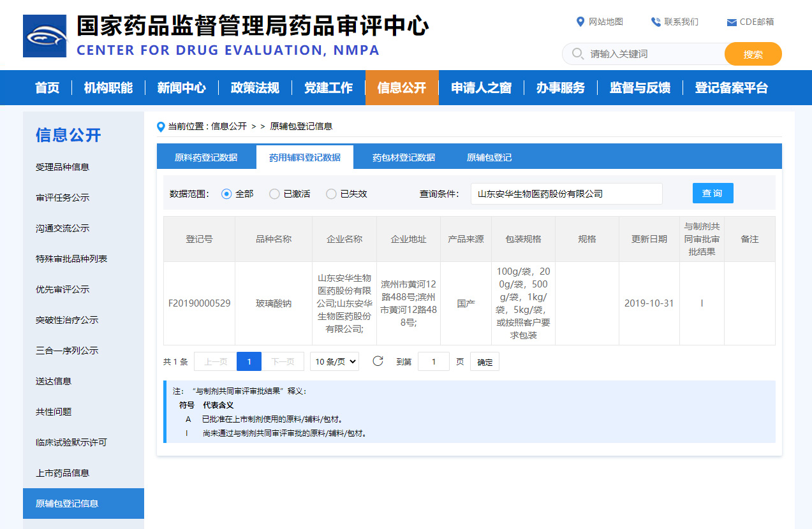This screenshot has height=529, width=812.
Task: Open 党建工作 navigation menu
Action: (328, 88)
